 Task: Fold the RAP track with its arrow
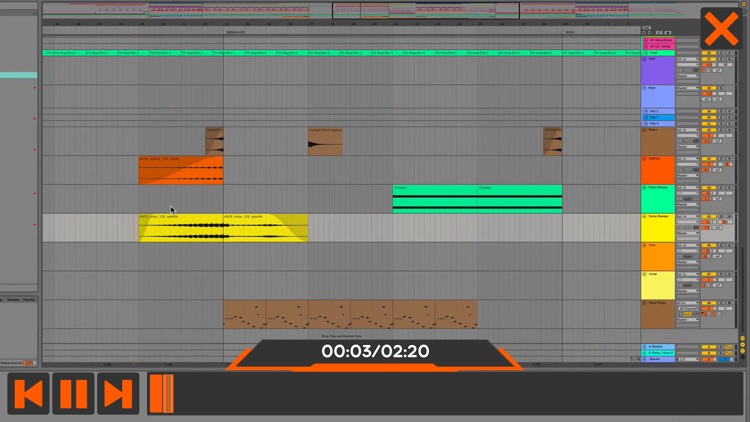[x=644, y=59]
